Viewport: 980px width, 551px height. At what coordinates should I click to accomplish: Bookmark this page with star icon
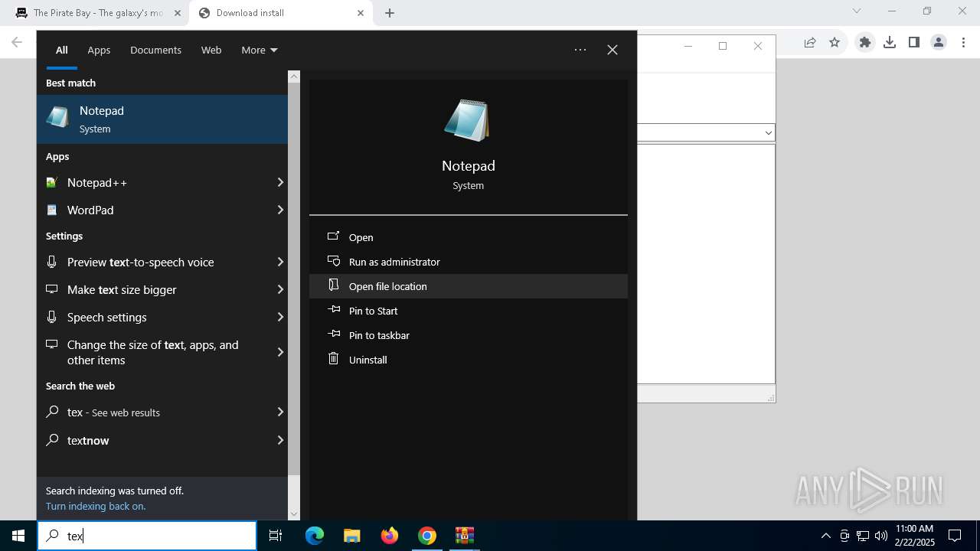pos(835,43)
